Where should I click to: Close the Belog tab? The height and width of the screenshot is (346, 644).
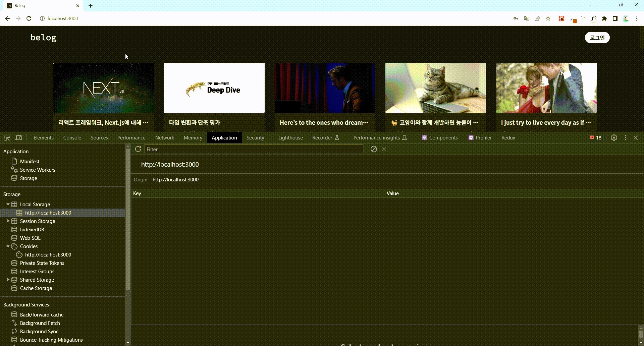pyautogui.click(x=78, y=6)
